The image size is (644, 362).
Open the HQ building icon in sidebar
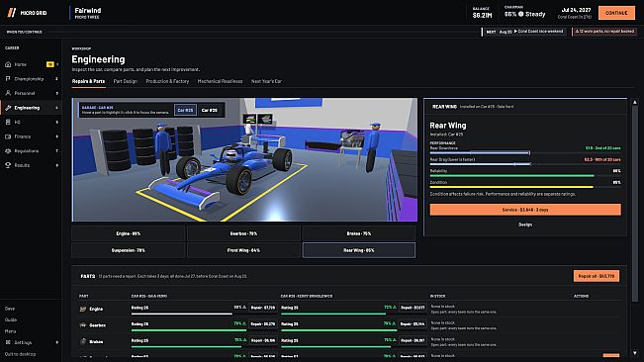pos(8,122)
